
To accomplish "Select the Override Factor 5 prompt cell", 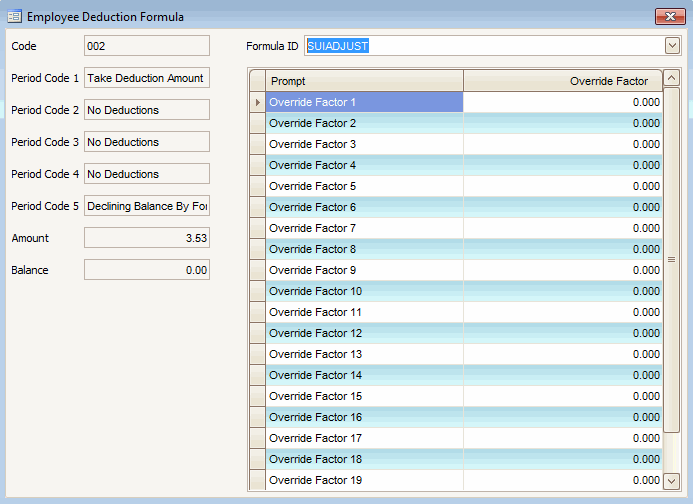I will (364, 186).
